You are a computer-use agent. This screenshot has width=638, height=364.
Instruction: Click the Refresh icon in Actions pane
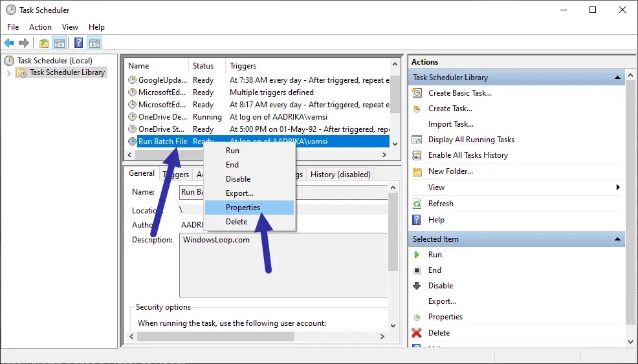(417, 204)
